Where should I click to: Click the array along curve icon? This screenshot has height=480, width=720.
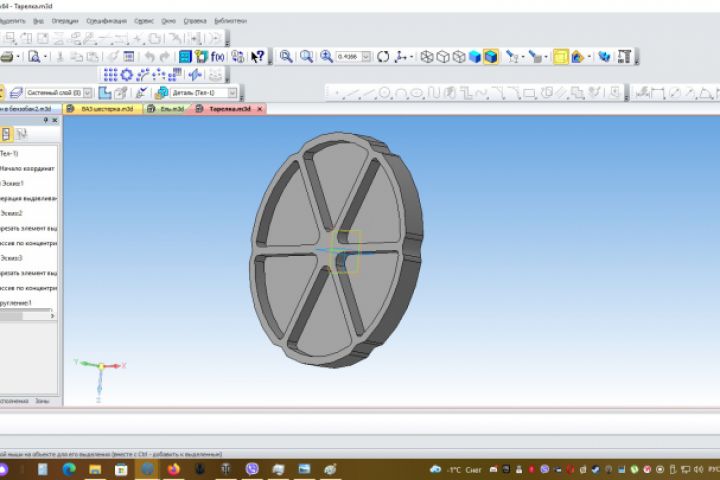point(143,74)
